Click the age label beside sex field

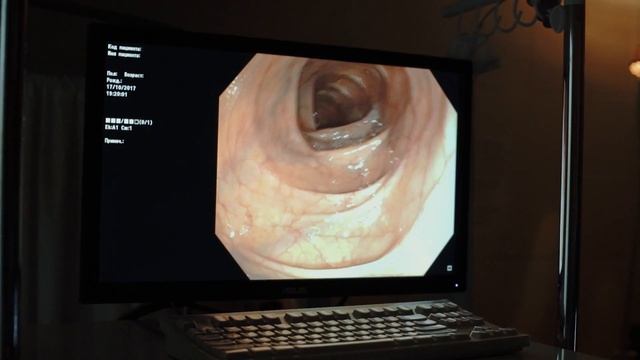[134, 75]
